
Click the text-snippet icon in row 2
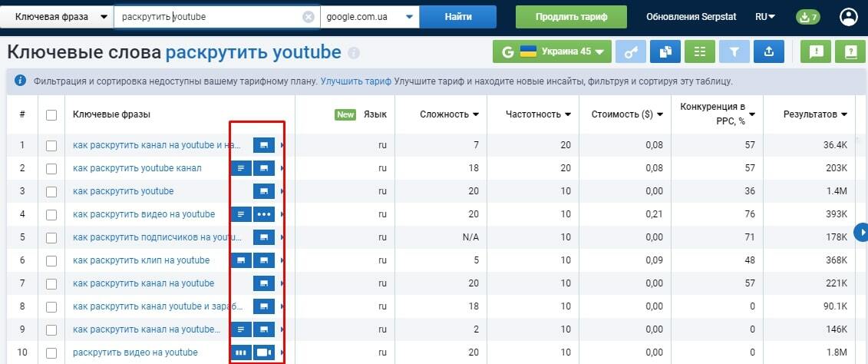tap(241, 168)
